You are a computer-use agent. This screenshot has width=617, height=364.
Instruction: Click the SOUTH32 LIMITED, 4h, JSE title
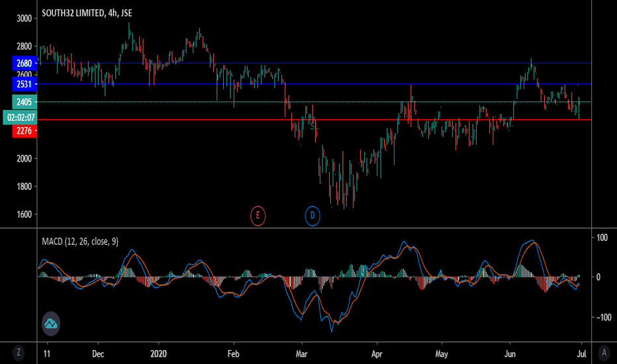[87, 13]
